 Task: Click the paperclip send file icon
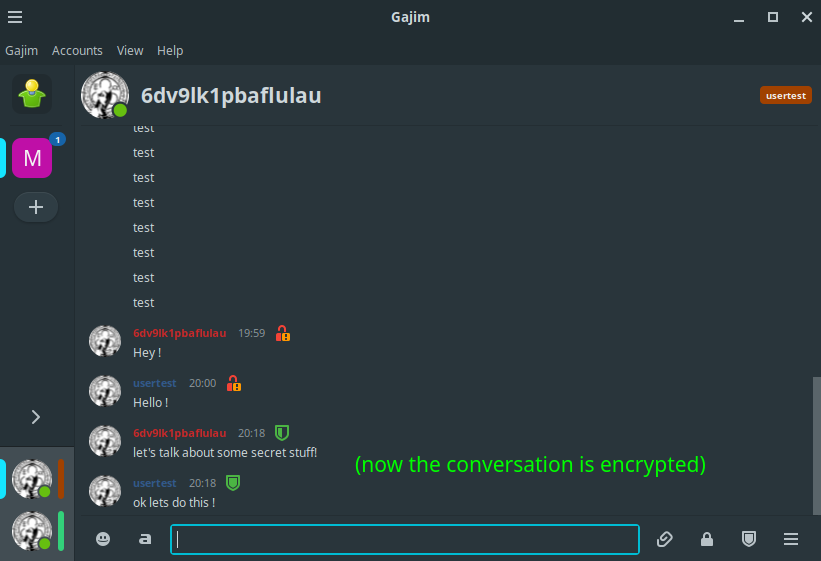pyautogui.click(x=664, y=538)
